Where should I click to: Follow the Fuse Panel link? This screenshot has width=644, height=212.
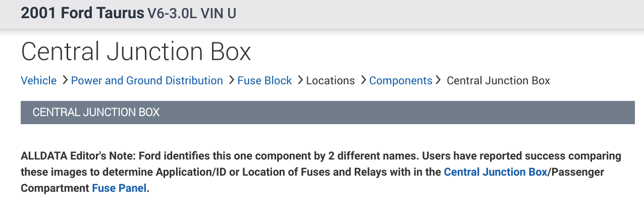pos(119,188)
